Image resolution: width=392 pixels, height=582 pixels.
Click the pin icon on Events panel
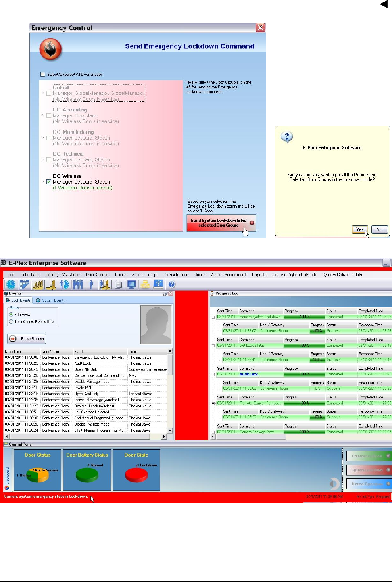165,294
